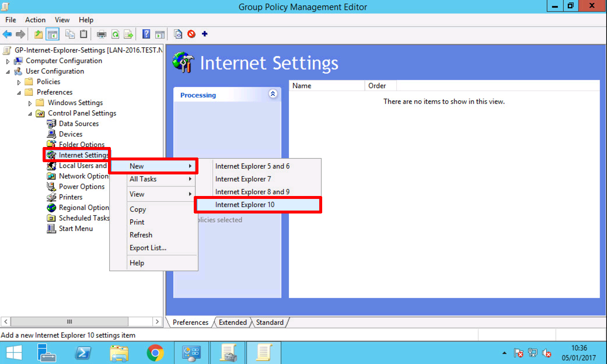The height and width of the screenshot is (364, 607).
Task: Open the Windows Start button
Action: [14, 353]
